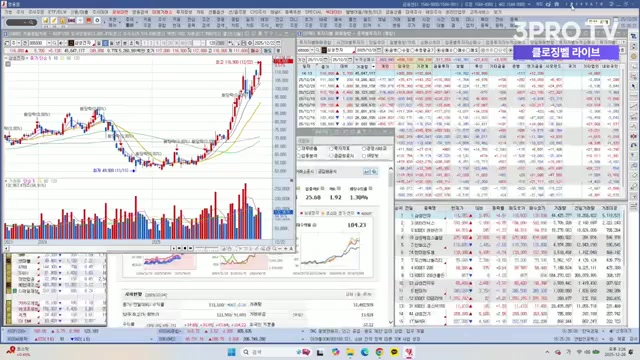Click the arrow cursor icon in right sidebar
Viewport: 640px width, 360px height.
tap(634, 86)
